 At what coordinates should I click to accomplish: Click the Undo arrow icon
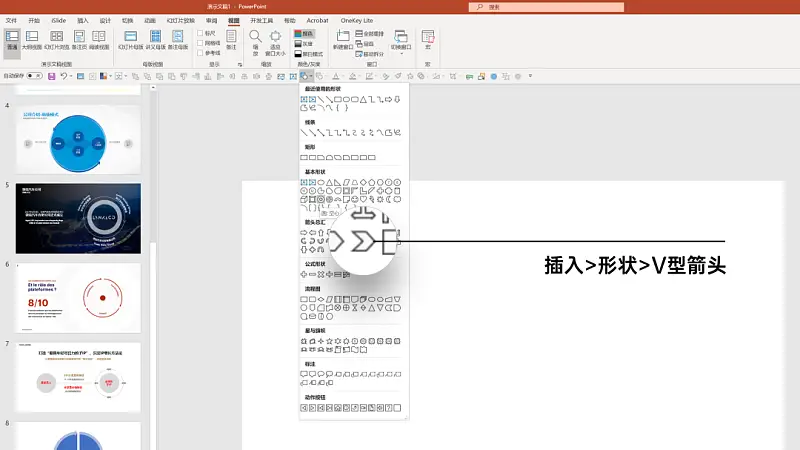pos(63,76)
